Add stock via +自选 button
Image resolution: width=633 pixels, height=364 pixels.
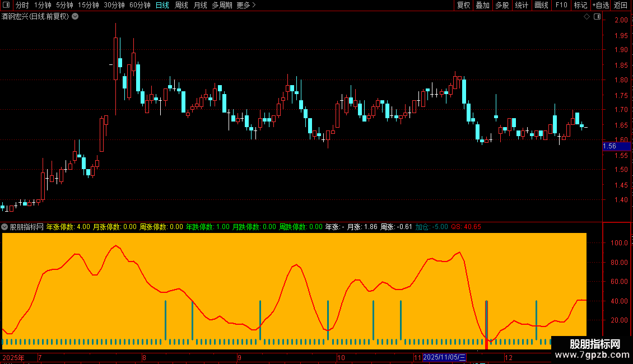(601, 5)
